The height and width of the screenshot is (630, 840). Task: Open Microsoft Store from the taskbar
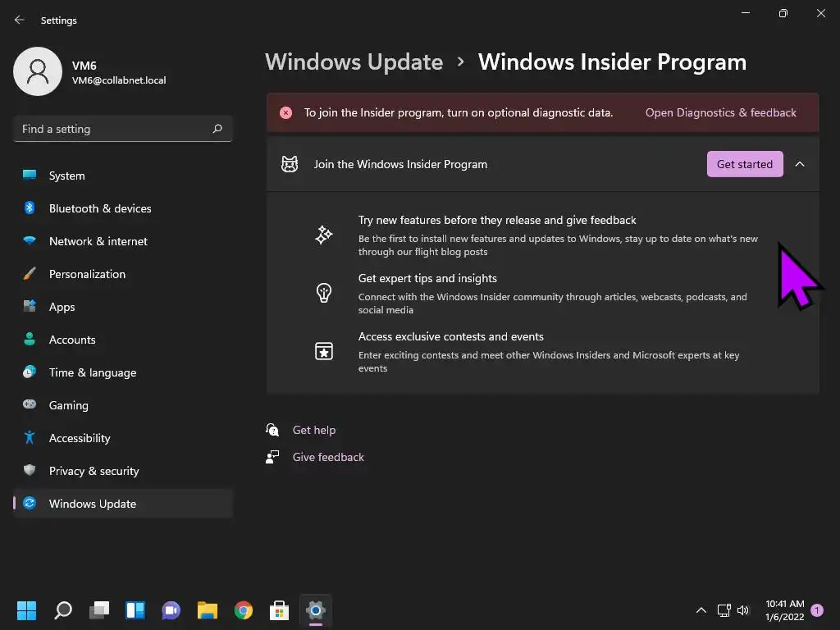click(x=279, y=610)
